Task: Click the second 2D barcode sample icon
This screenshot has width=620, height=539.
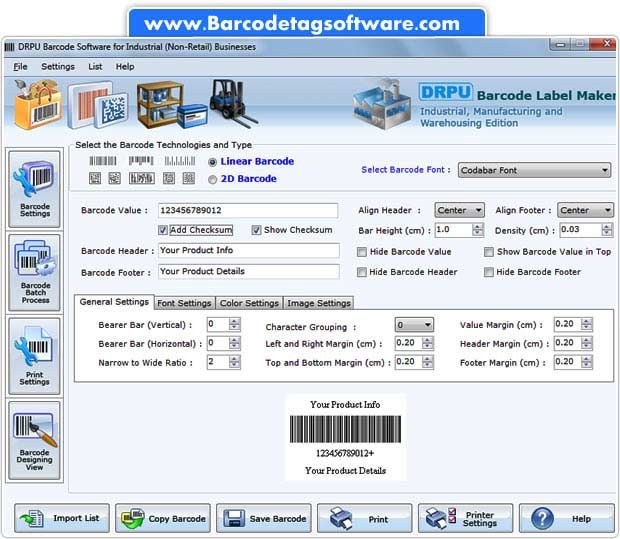Action: click(x=115, y=178)
